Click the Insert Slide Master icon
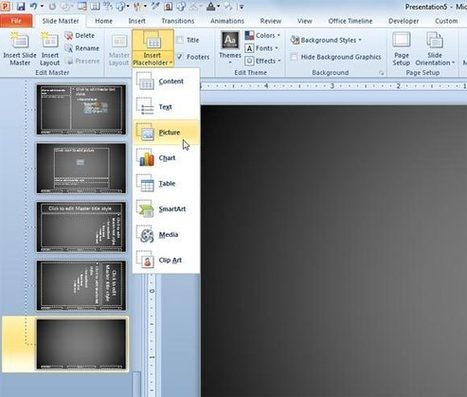 tap(20, 41)
